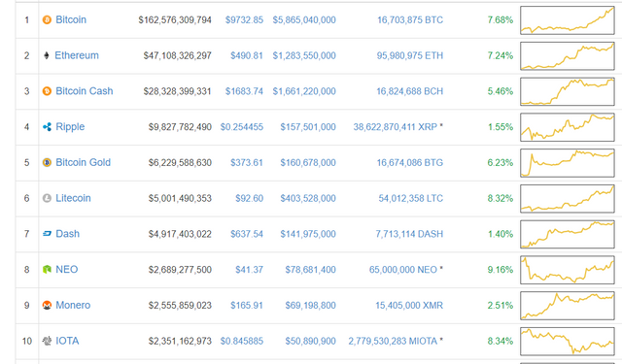Select NEO change 9.16%
622x364 pixels.
pyautogui.click(x=501, y=269)
